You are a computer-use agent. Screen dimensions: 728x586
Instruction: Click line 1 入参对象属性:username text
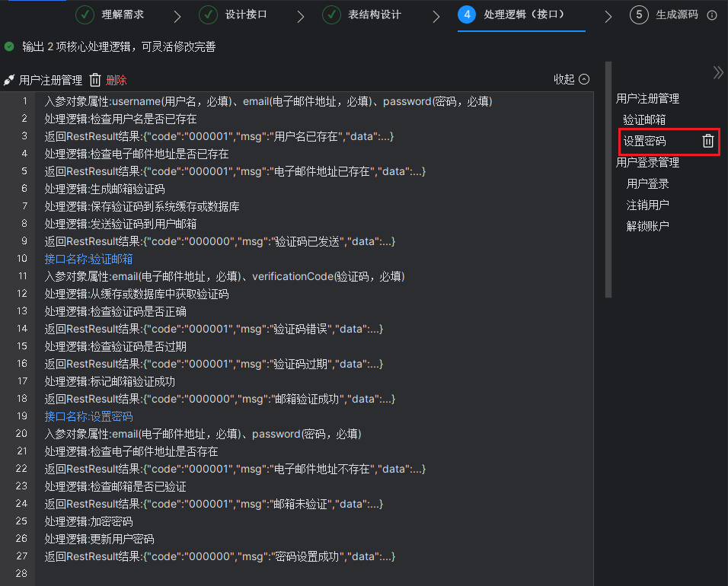pyautogui.click(x=268, y=101)
